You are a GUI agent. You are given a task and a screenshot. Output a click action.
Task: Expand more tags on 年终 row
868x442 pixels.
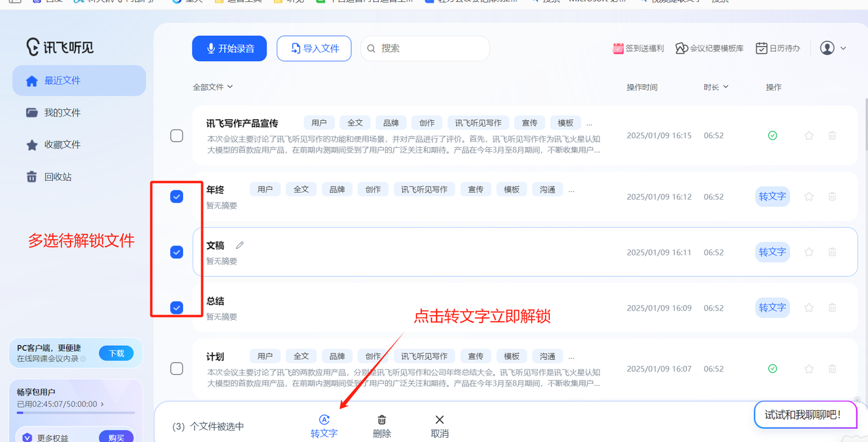571,189
